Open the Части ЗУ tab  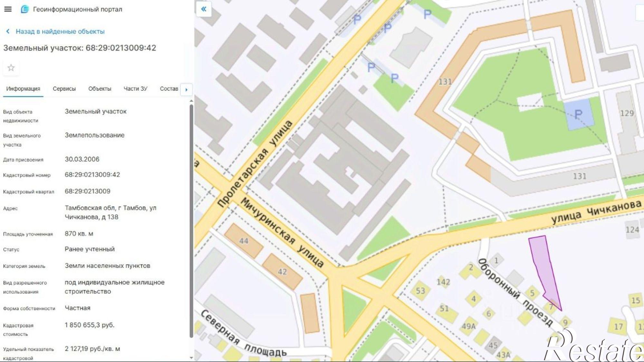point(135,89)
